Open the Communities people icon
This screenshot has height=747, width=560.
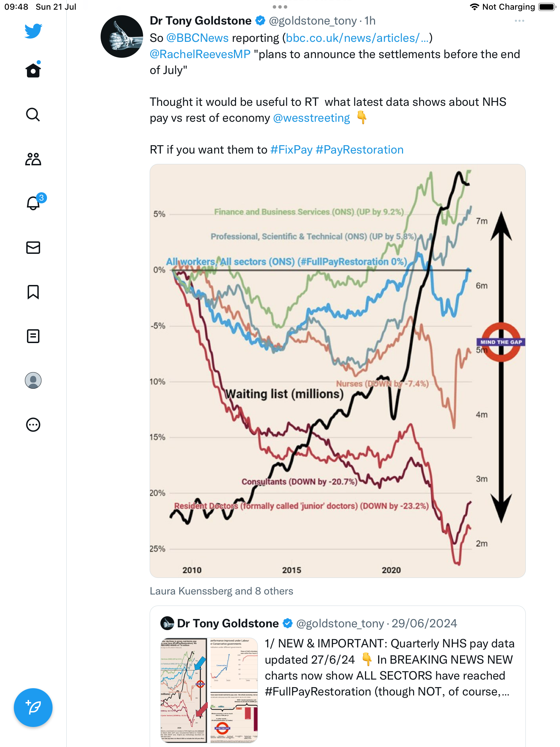(x=33, y=159)
